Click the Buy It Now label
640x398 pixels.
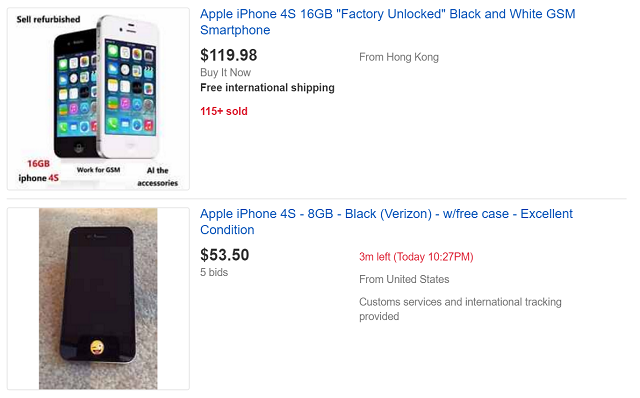tap(225, 73)
